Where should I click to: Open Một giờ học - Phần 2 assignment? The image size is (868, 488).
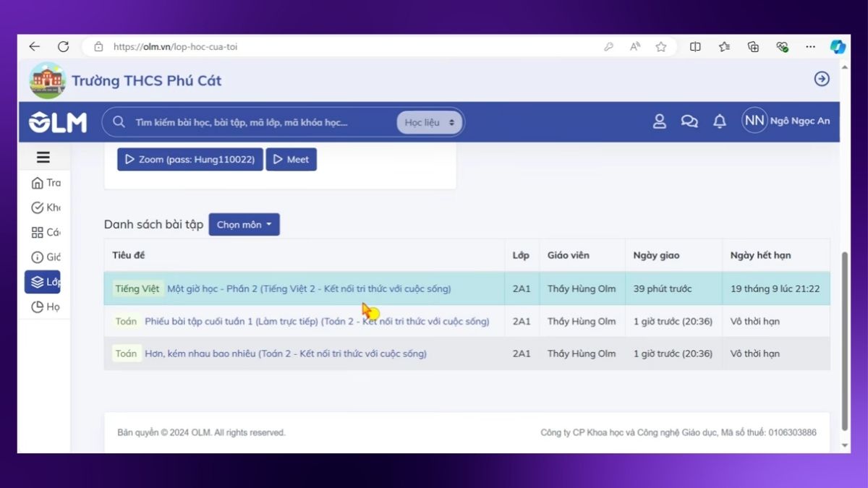click(309, 288)
